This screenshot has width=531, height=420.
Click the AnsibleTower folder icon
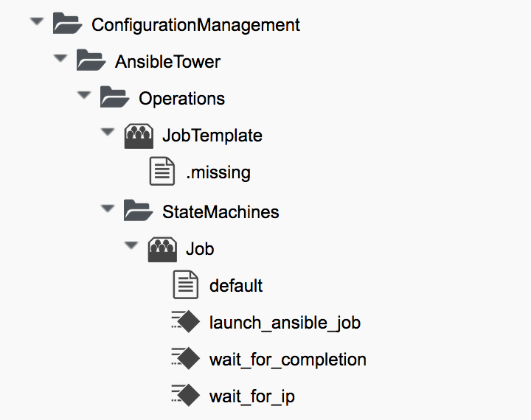point(91,61)
